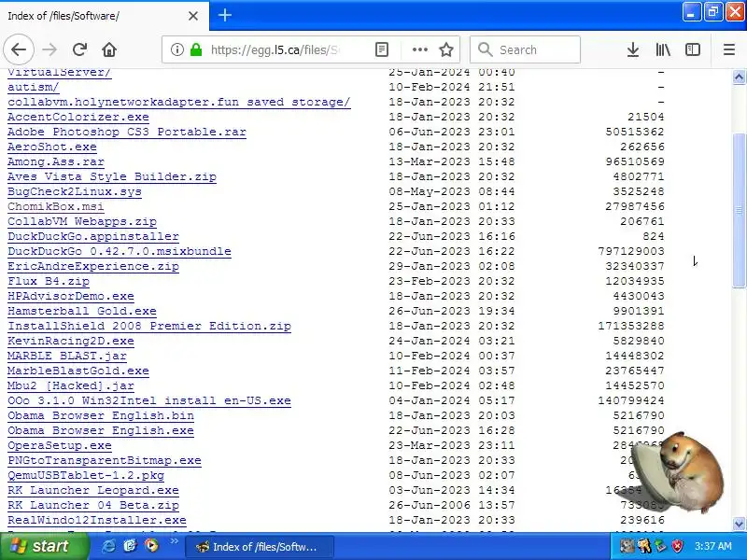Download OperaSetup.exe

[60, 446]
